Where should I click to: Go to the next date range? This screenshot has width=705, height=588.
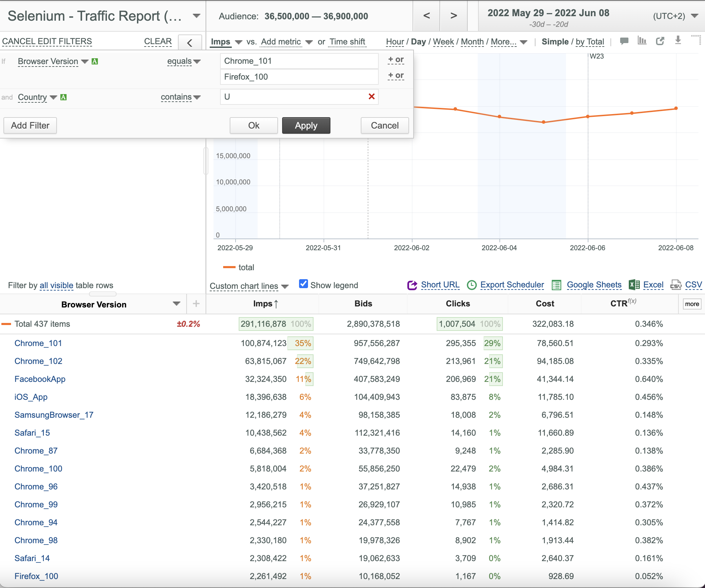click(454, 16)
